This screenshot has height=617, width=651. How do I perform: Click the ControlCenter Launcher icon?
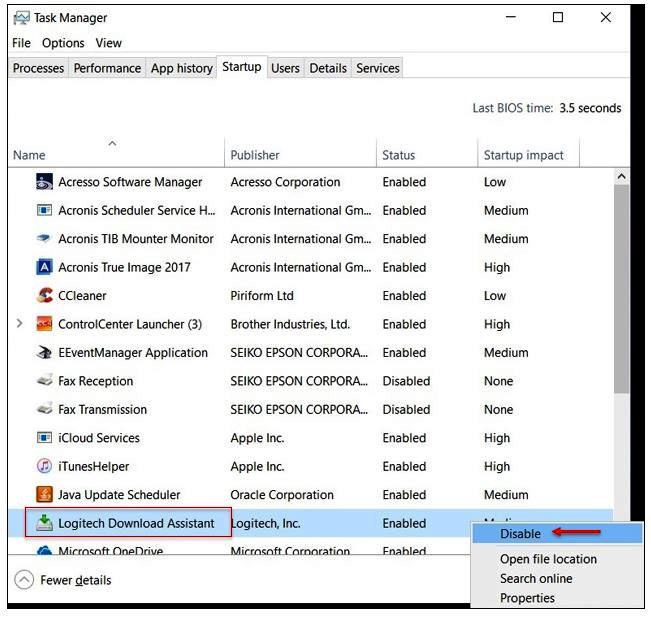(x=44, y=324)
